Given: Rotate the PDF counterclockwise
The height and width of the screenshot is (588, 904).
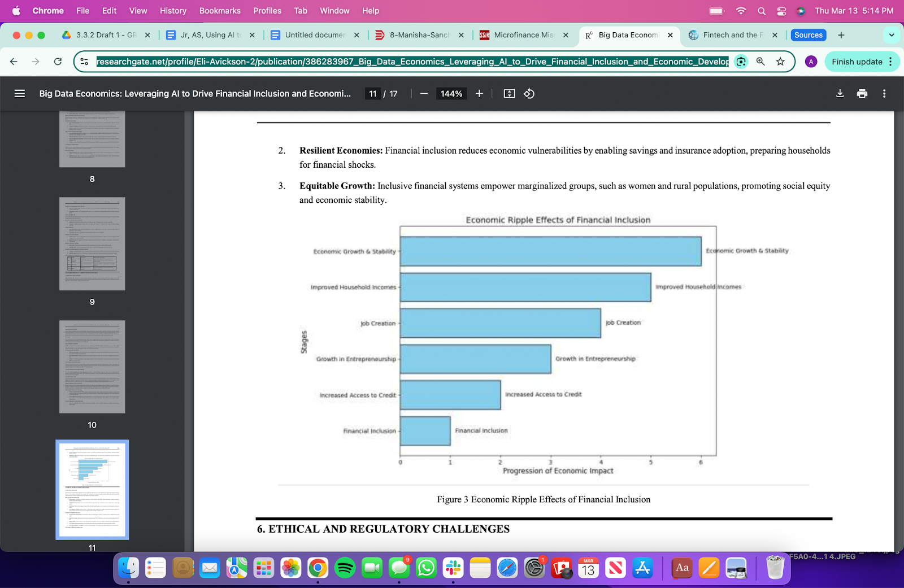Looking at the screenshot, I should point(529,94).
